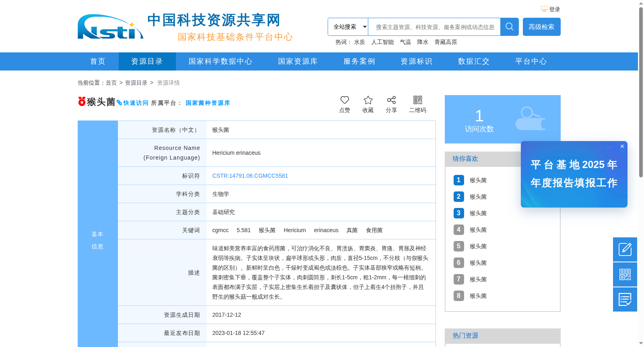Screen dimensions: 644x347
Task: Open the 资源标识 navigation tab
Action: click(416, 61)
